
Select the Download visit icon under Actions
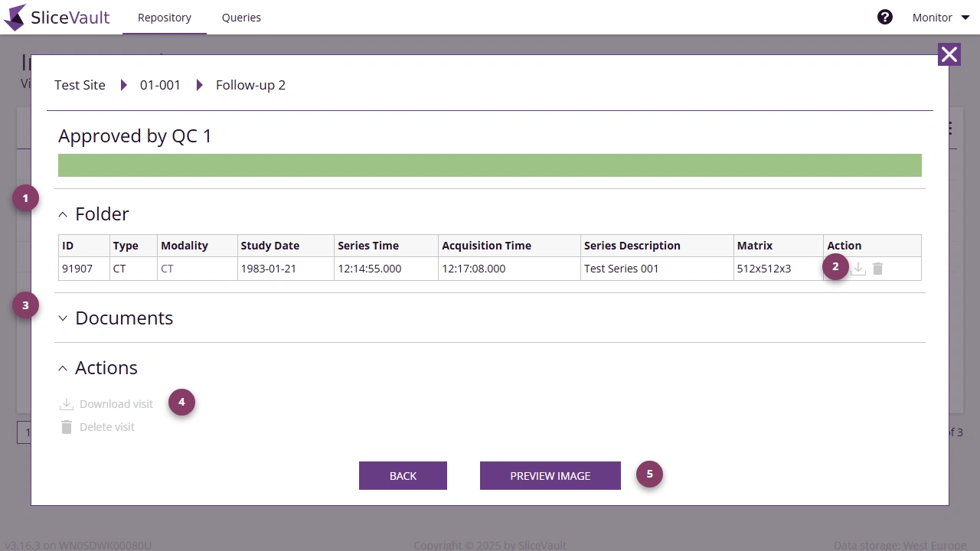[66, 403]
